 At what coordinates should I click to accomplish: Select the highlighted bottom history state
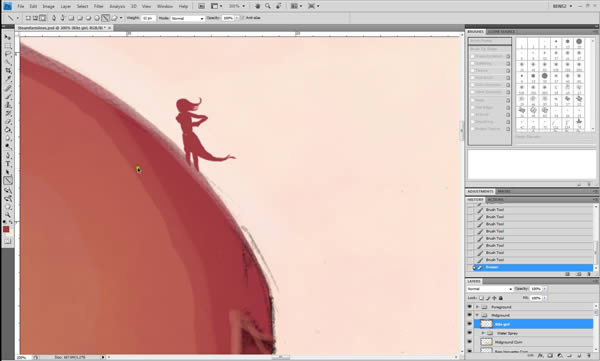pyautogui.click(x=532, y=267)
